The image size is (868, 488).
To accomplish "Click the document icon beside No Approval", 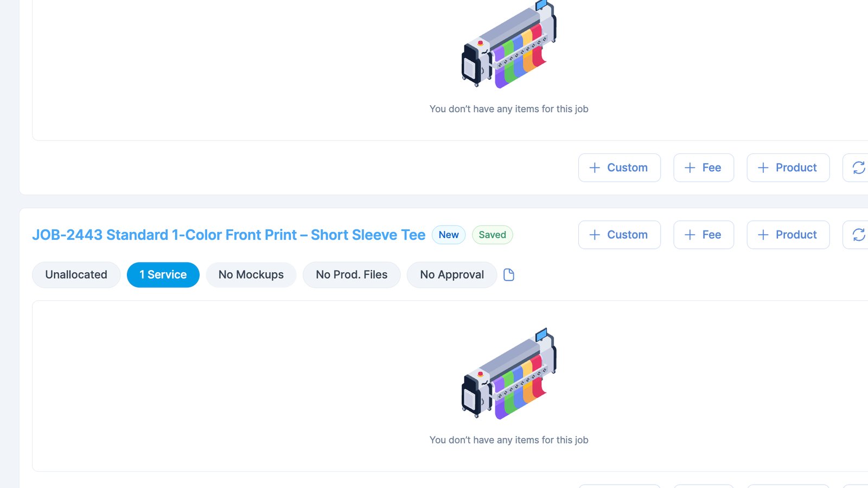I will click(509, 275).
